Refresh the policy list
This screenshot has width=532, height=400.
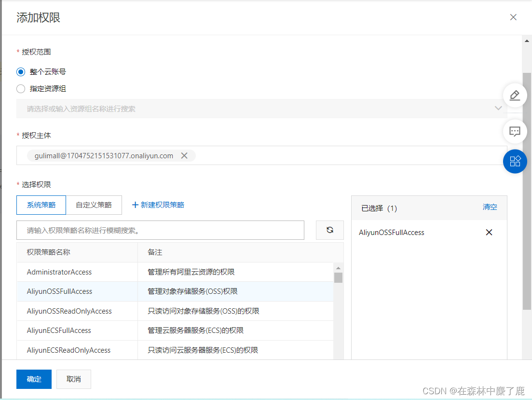click(330, 230)
